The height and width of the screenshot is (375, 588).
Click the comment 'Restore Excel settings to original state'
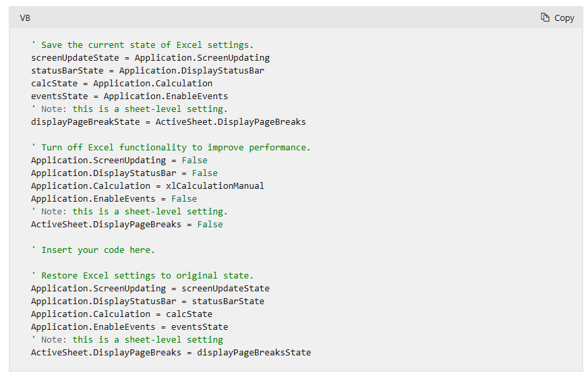tap(142, 276)
